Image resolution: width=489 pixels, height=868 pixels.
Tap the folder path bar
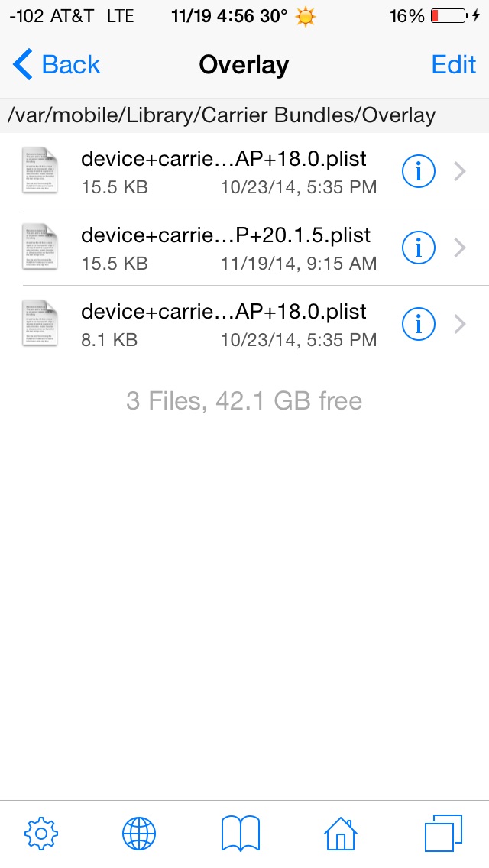(x=222, y=115)
